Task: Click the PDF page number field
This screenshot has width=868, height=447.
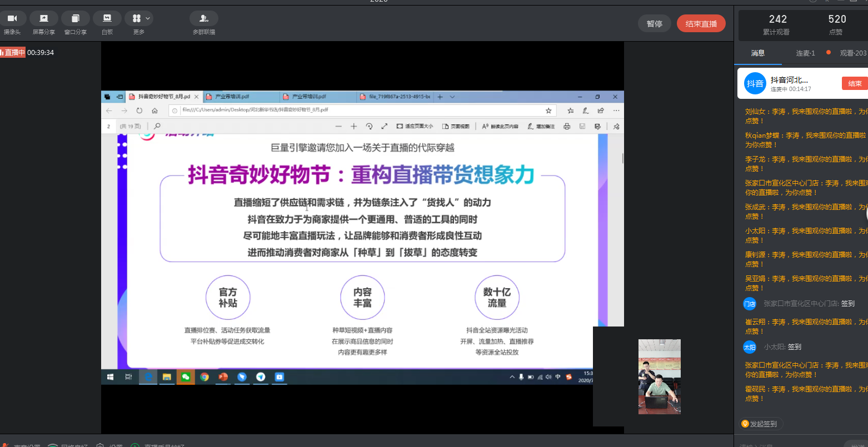Action: (x=109, y=127)
